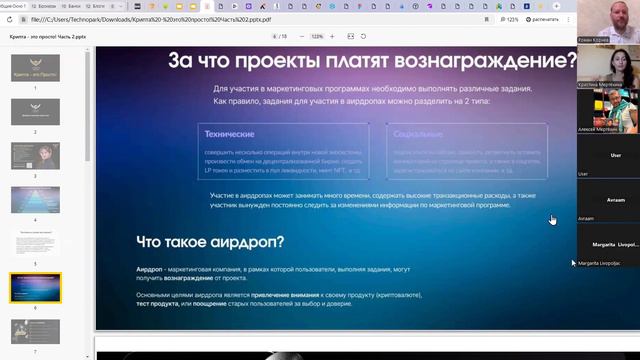
Task: Select slide thumbnail 4 with a pyramid
Action: [36, 200]
